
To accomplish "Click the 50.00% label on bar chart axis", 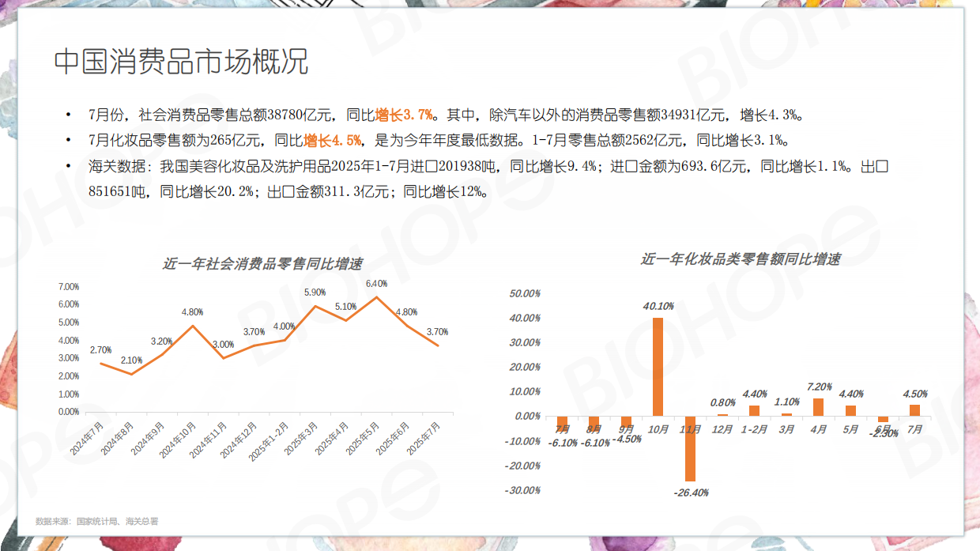I will [526, 293].
